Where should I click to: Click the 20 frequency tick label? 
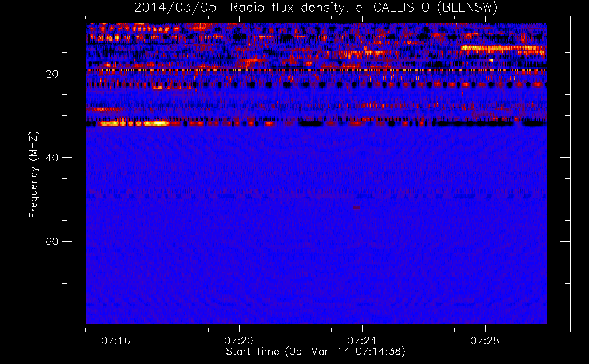pos(52,74)
